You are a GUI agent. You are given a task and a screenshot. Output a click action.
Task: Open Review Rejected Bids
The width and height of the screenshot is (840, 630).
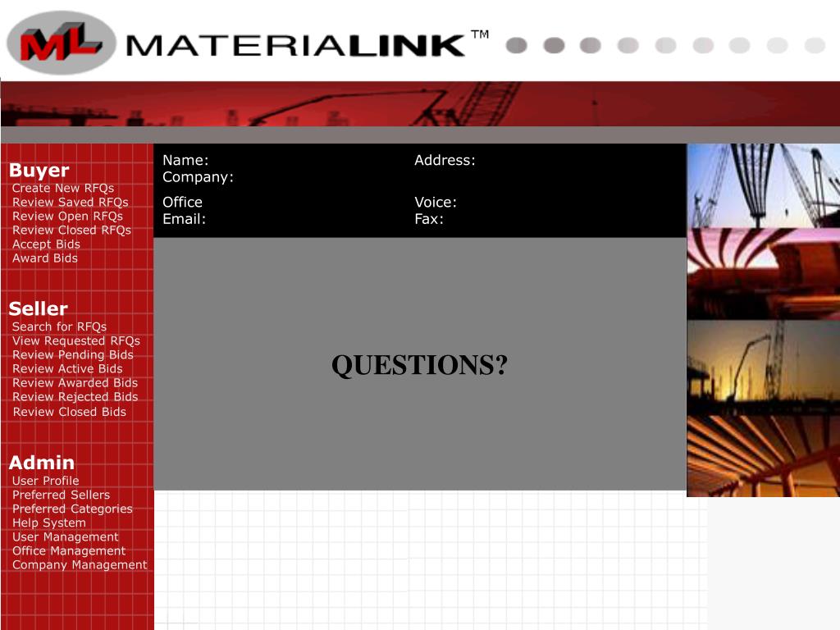pyautogui.click(x=75, y=396)
